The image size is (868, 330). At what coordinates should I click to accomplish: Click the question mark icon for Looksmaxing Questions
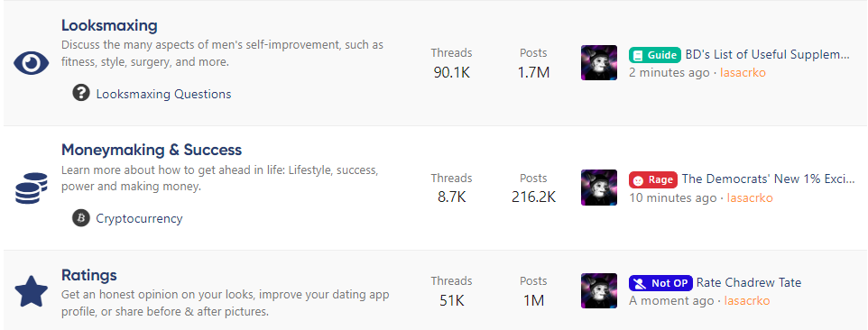click(81, 93)
